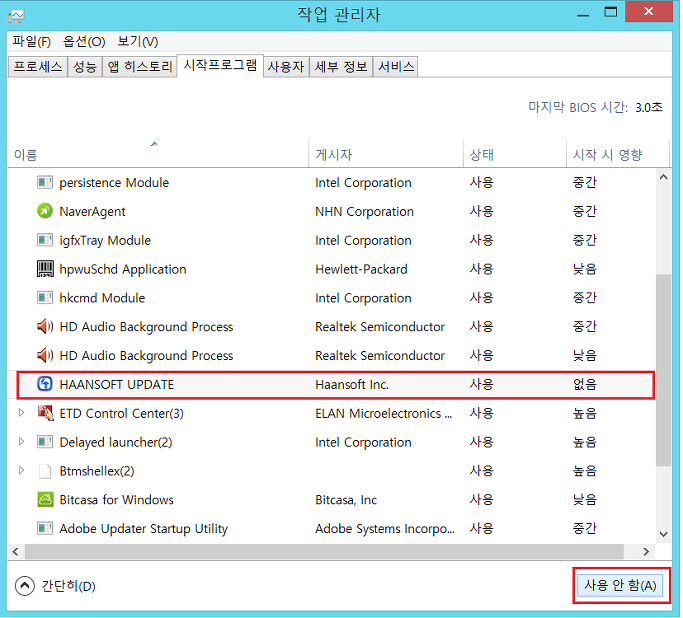Switch to the 세부 정보 tab
Viewport: 683px width, 618px height.
click(341, 67)
